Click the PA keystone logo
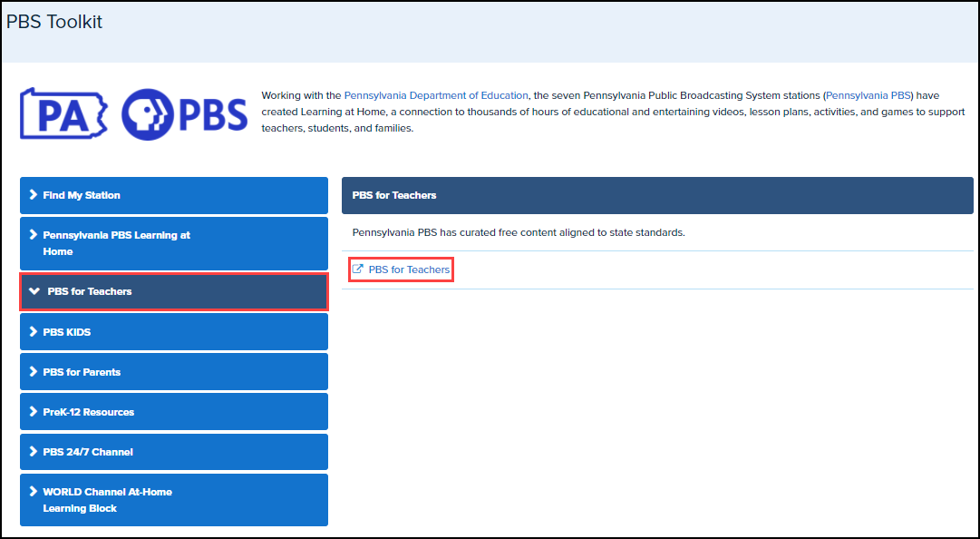Screen dimensions: 980x539 (x=63, y=113)
